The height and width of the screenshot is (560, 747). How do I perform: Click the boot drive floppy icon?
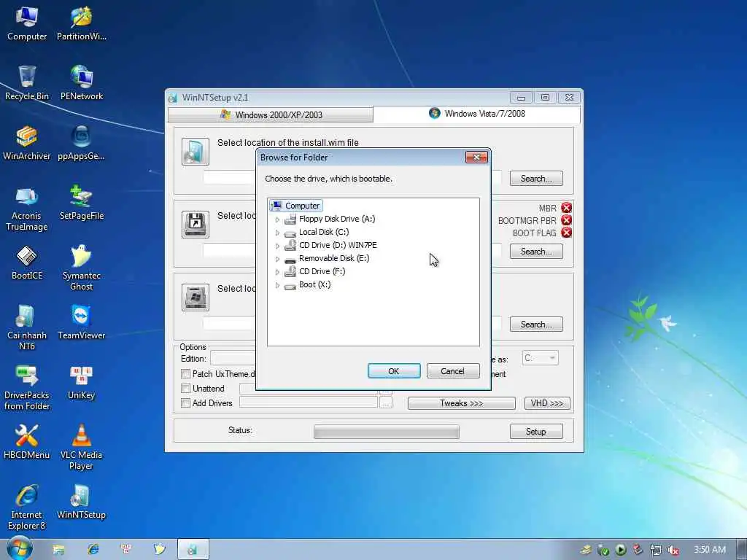196,225
